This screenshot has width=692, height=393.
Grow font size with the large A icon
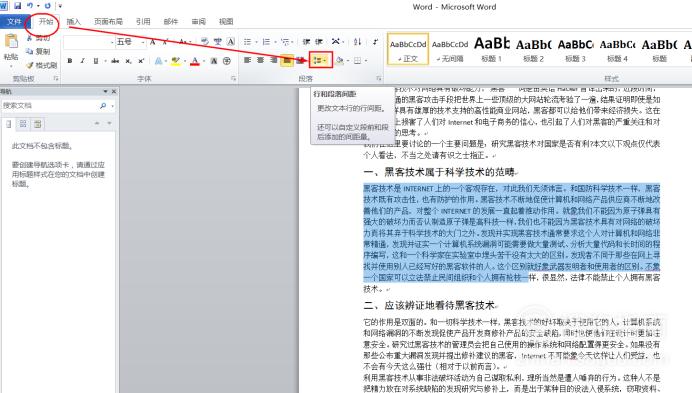(x=153, y=42)
